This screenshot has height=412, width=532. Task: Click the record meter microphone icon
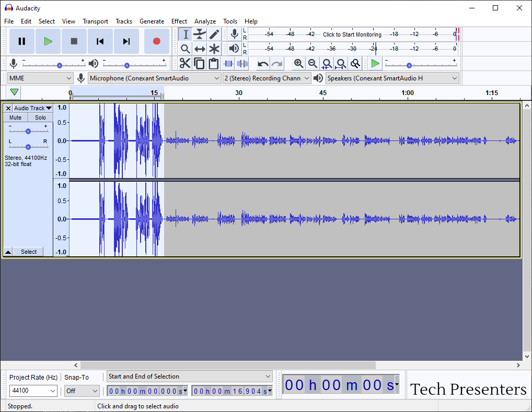click(234, 34)
